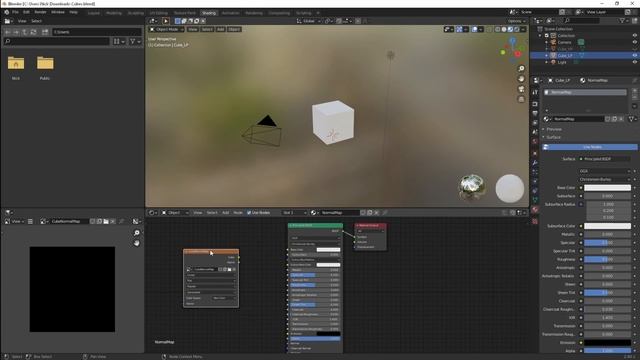The image size is (640, 360).
Task: Open the Modifier wrench properties tab
Action: 535,163
